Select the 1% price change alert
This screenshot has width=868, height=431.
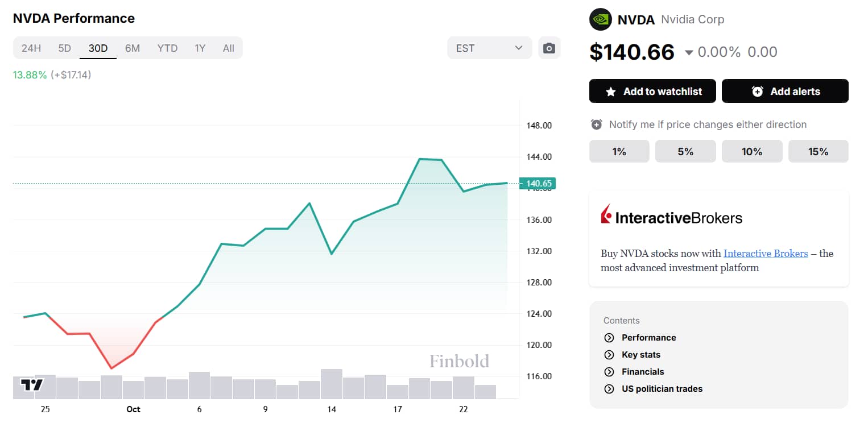619,151
